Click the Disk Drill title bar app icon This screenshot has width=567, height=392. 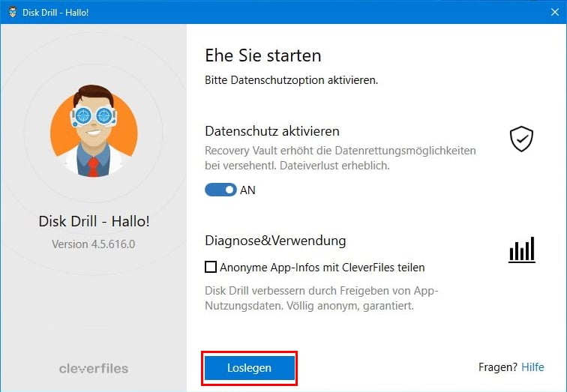(x=12, y=12)
